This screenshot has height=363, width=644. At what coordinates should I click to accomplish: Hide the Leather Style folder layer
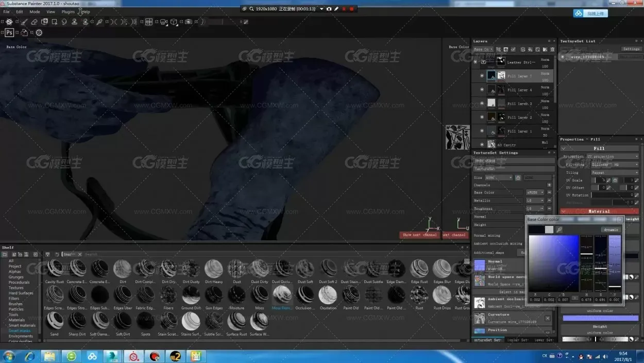[476, 62]
